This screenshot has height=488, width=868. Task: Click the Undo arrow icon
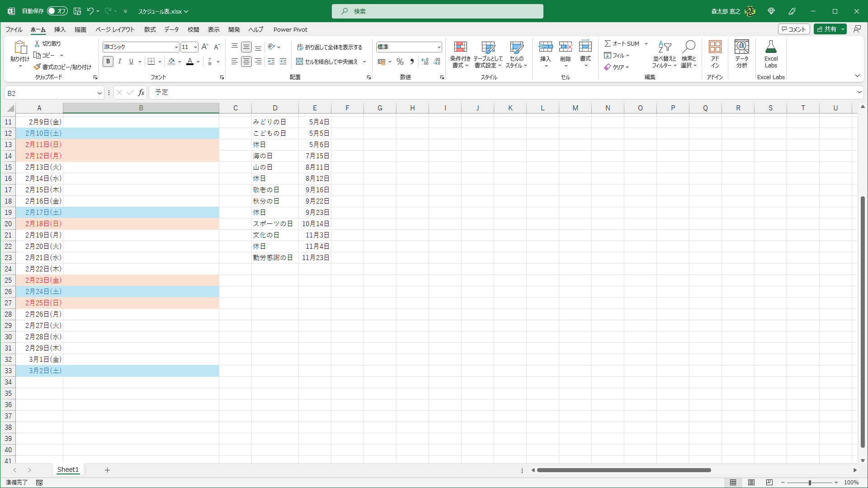coord(90,11)
